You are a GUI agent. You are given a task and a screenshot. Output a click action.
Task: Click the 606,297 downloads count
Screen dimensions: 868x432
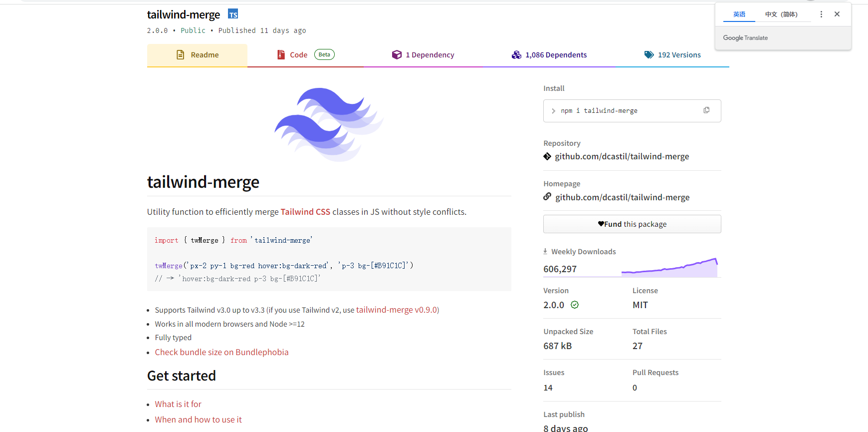click(560, 269)
